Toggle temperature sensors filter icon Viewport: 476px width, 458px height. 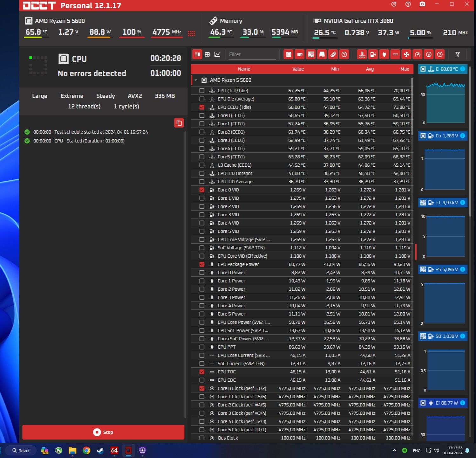pyautogui.click(x=362, y=54)
